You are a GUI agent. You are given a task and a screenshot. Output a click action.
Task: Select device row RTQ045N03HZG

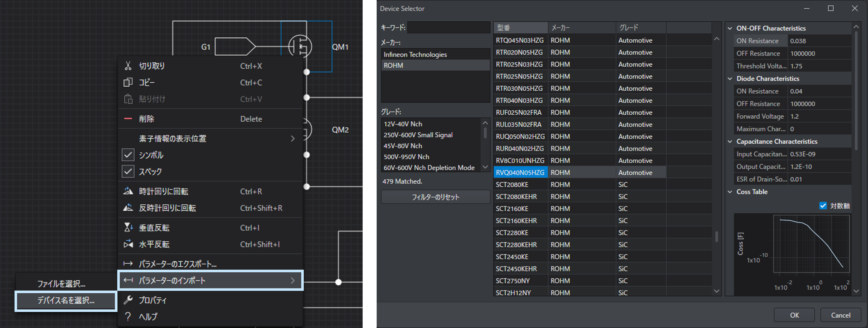603,40
